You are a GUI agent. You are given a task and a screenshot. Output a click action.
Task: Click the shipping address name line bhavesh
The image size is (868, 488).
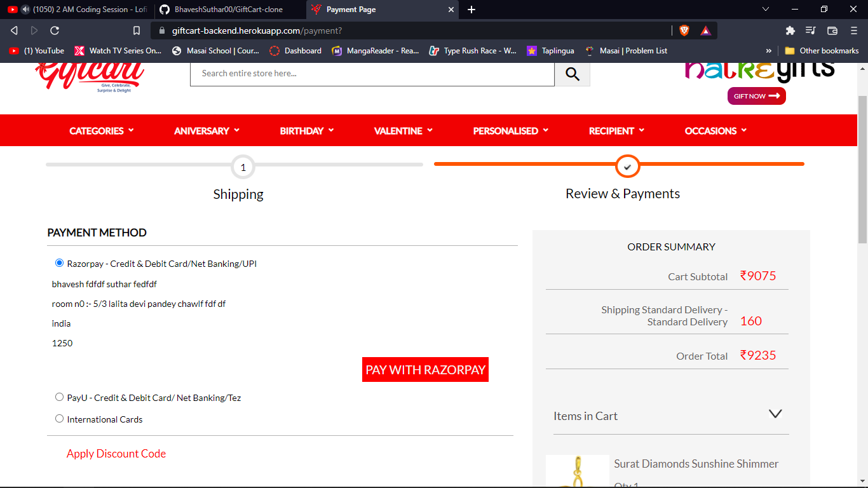coord(104,284)
